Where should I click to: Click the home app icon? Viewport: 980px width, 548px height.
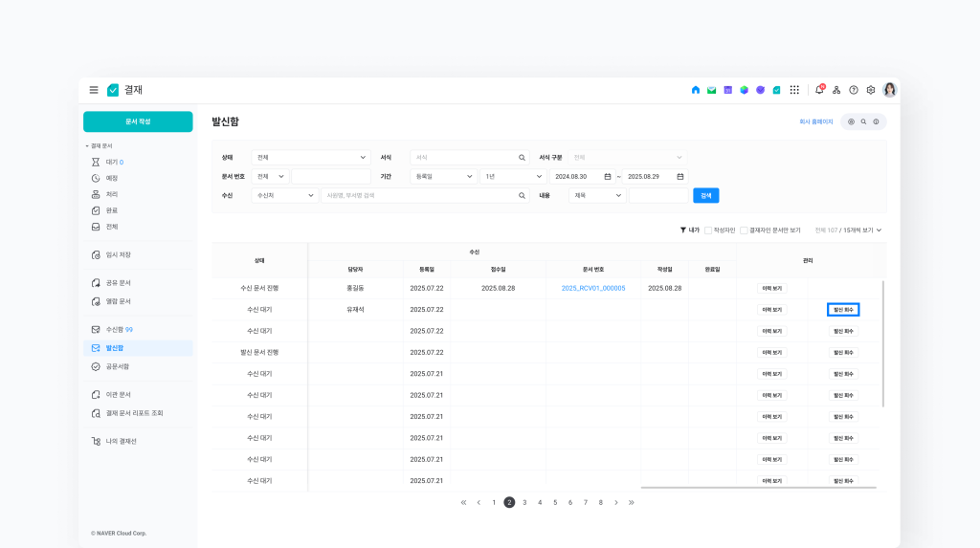tap(696, 90)
